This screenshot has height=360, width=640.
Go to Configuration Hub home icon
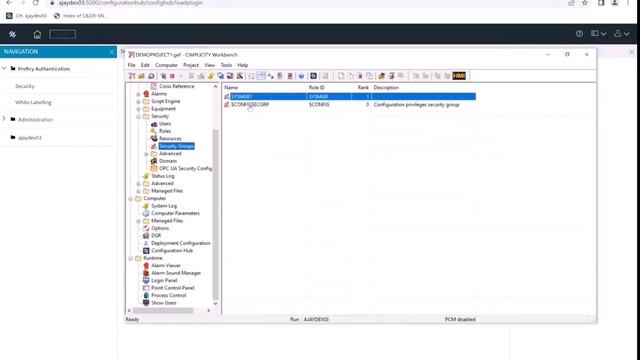pos(37,34)
